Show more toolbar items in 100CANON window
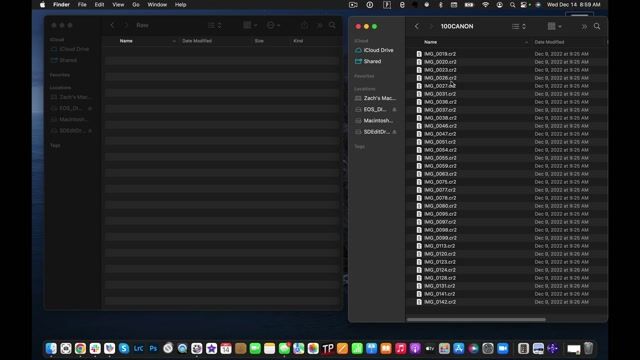Screen dimensions: 640x360 tap(584, 26)
